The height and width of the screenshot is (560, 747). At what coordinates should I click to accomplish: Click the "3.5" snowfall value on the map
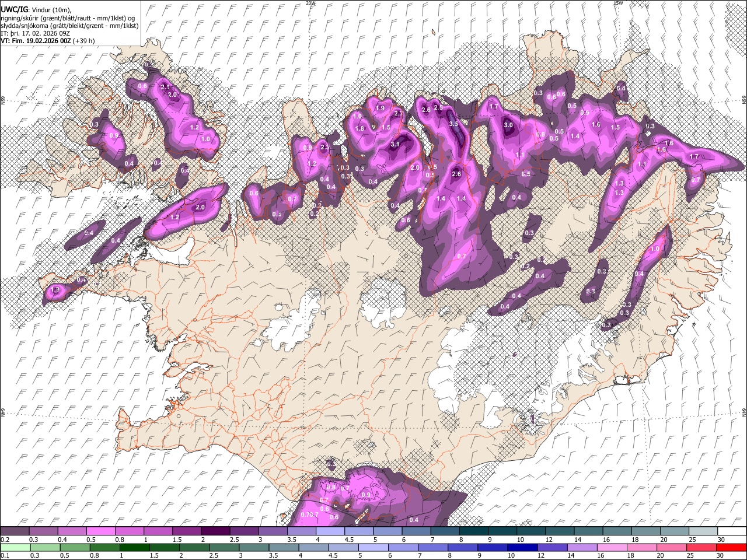click(x=454, y=124)
